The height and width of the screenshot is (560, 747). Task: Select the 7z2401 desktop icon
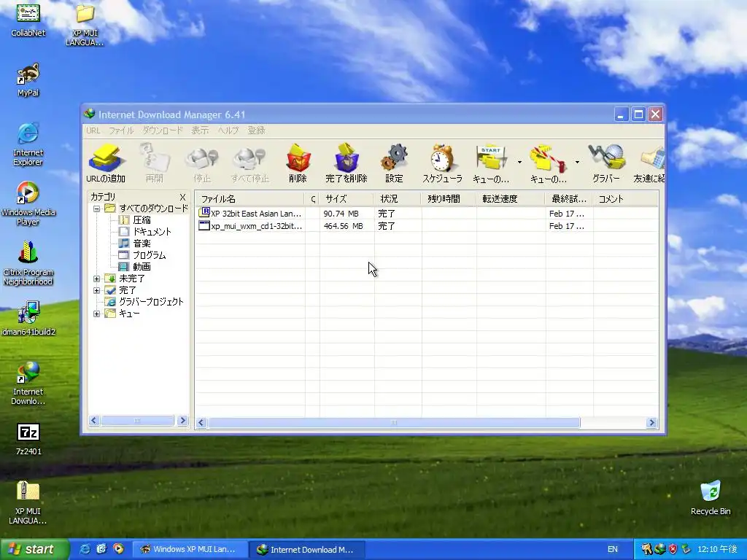28,439
